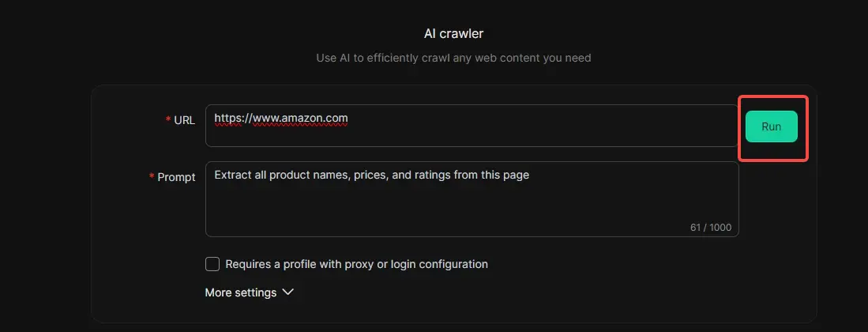Viewport: 868px width, 332px height.
Task: Enable the proxy or login profile checkbox
Action: click(x=212, y=264)
